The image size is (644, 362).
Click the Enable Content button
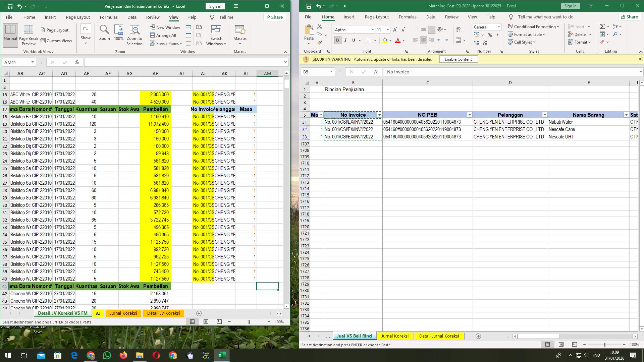(458, 59)
